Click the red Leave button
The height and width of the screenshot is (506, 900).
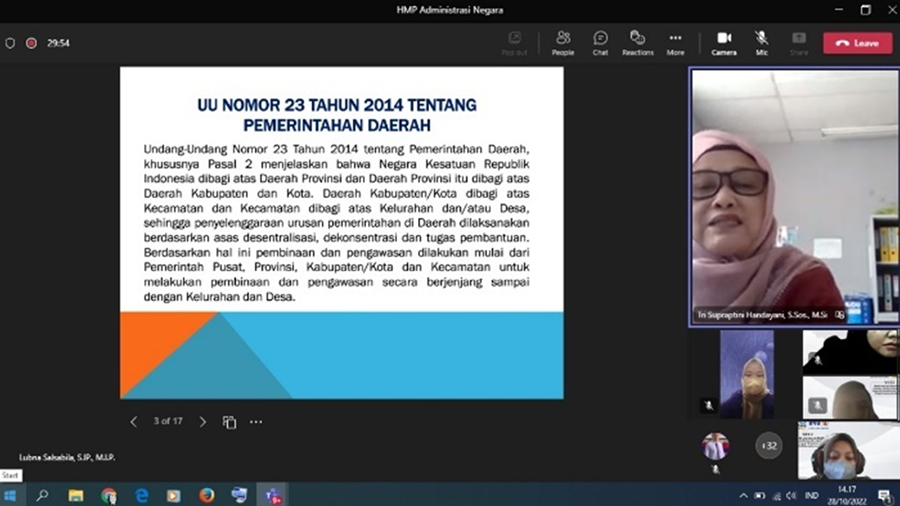(x=857, y=43)
